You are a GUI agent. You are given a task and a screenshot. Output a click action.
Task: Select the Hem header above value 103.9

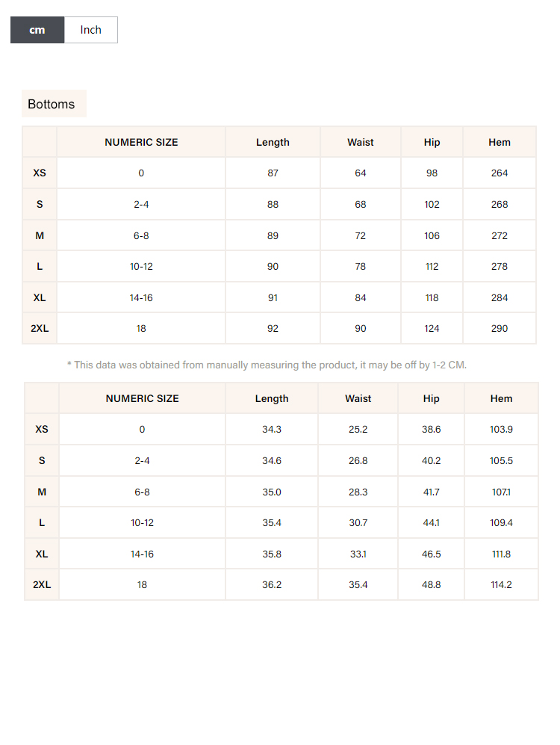501,398
